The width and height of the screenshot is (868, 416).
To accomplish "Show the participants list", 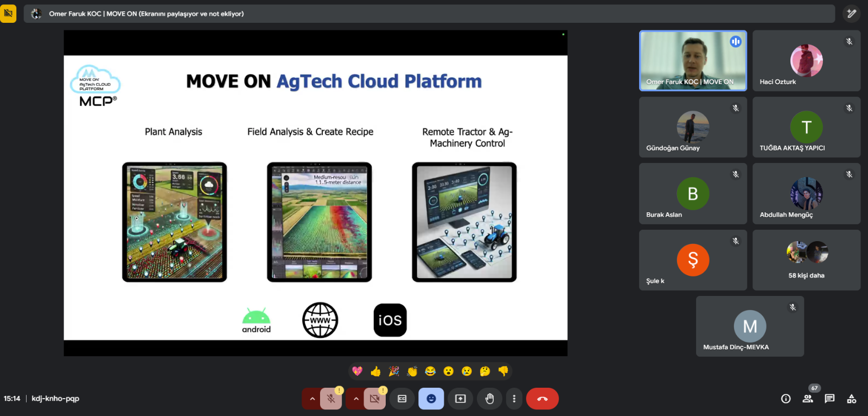I will coord(808,399).
